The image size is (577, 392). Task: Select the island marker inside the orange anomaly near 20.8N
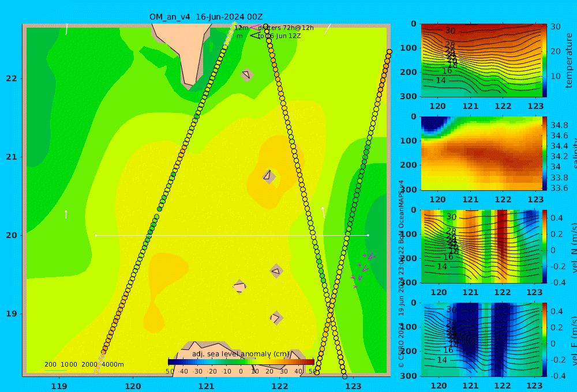click(x=269, y=176)
